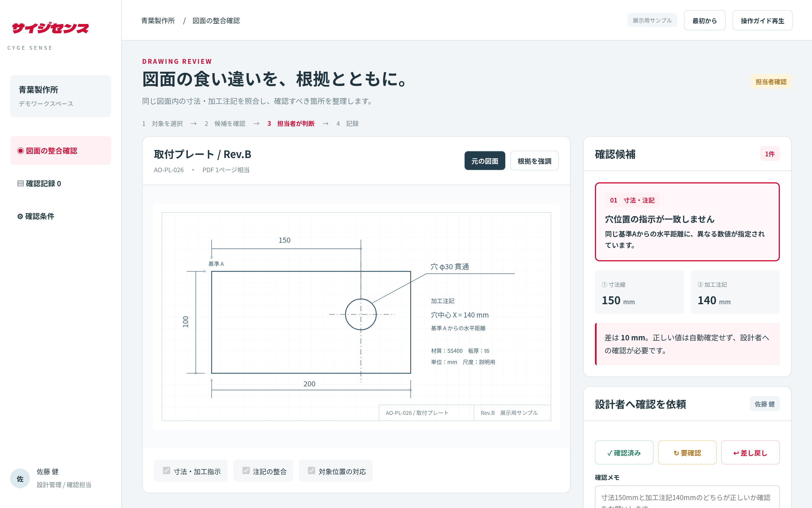Click 単位：mm 尺度：説明用 text

[463, 362]
